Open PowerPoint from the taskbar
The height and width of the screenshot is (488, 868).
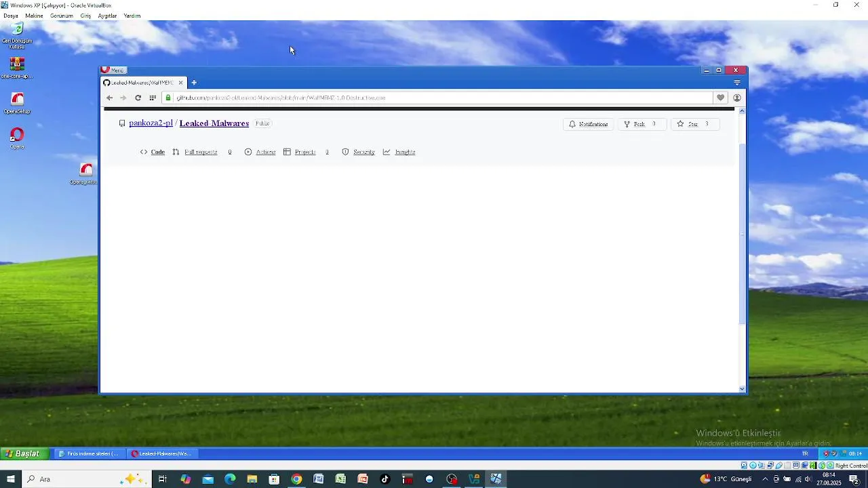(363, 479)
